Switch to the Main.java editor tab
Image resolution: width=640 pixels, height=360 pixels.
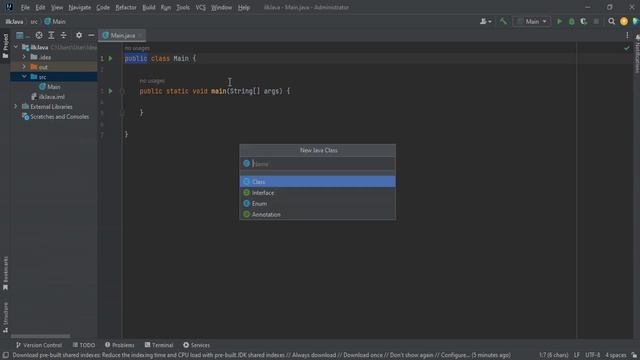click(122, 36)
